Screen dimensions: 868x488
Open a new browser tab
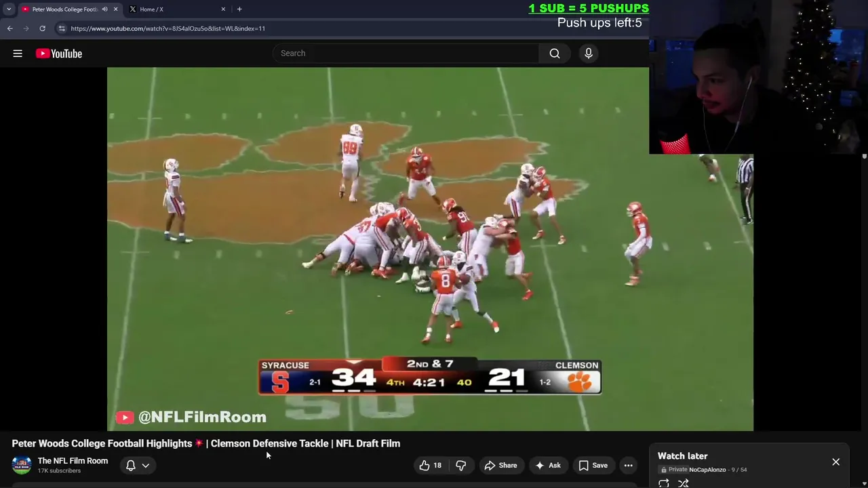239,9
